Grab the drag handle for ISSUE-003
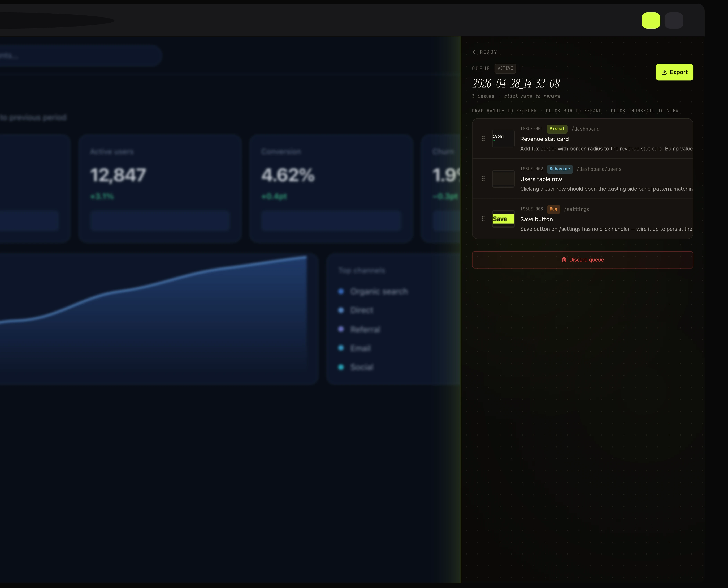Image resolution: width=728 pixels, height=588 pixels. tap(483, 219)
